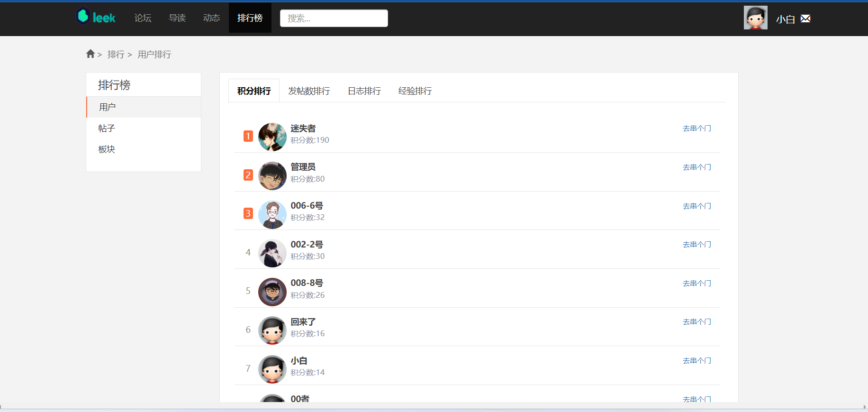Click the 小白 username in the header
Image resolution: width=868 pixels, height=412 pixels.
pyautogui.click(x=785, y=19)
